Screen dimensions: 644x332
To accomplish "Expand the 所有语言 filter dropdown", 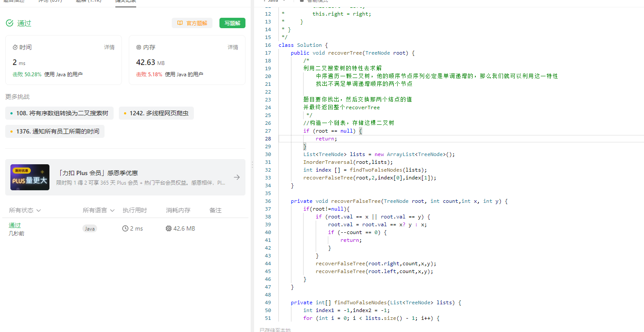I will coord(99,210).
